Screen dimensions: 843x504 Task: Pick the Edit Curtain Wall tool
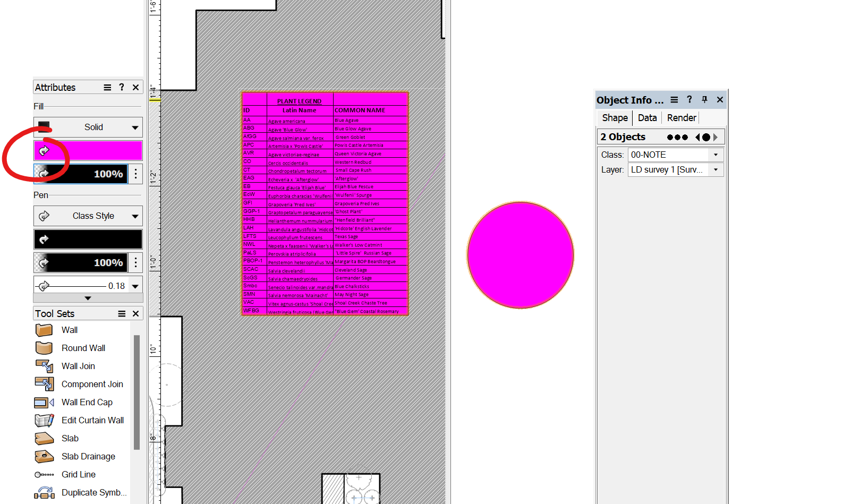tap(92, 420)
